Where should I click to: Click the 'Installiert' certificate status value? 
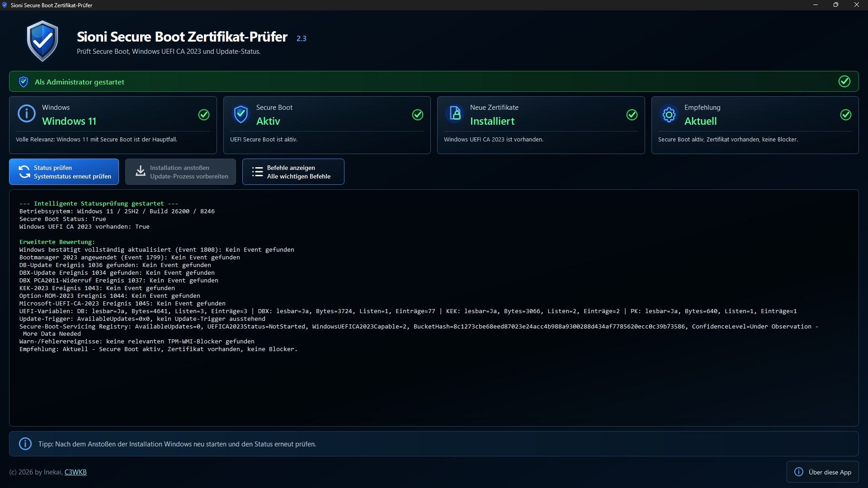click(492, 121)
